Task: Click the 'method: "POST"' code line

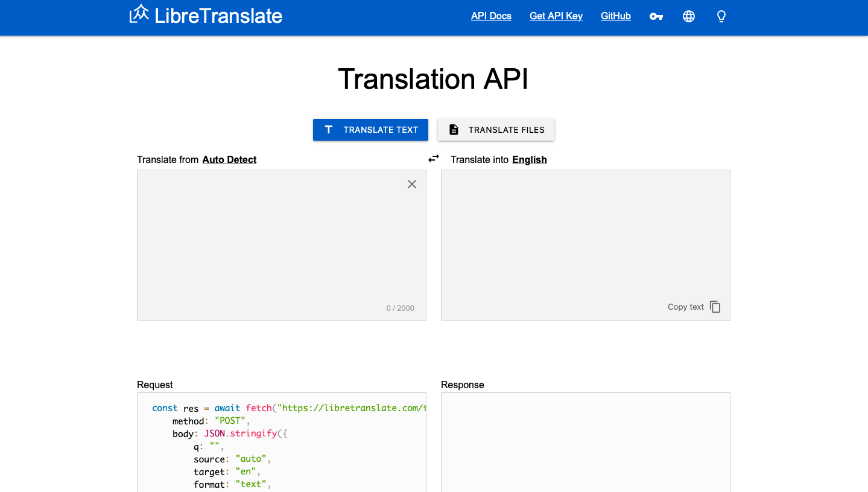Action: pos(211,421)
